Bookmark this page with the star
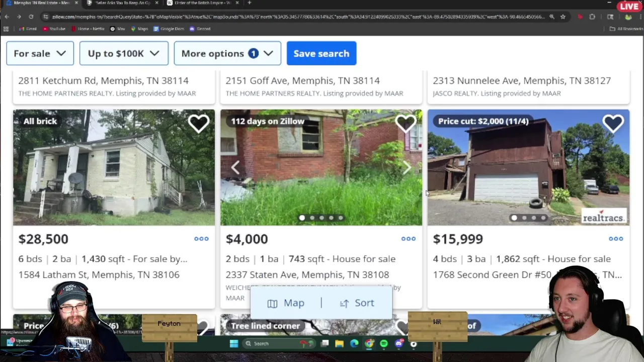644x362 pixels. [x=562, y=17]
